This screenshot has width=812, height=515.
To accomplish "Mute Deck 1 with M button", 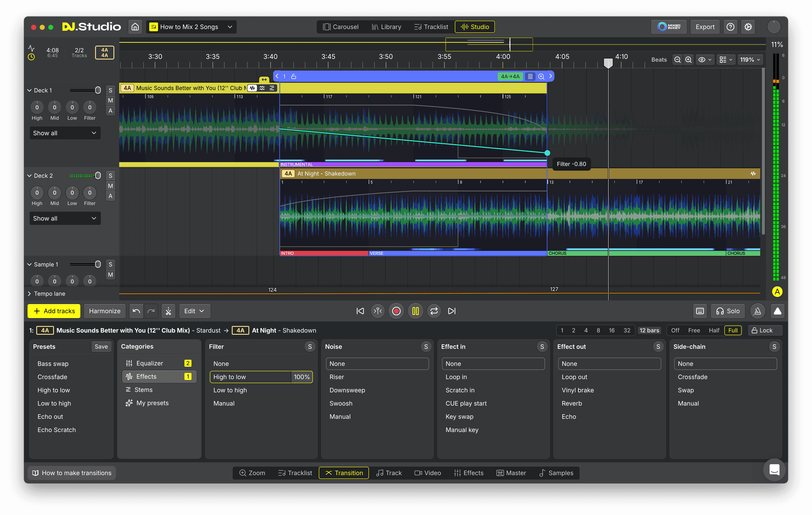I will 110,100.
